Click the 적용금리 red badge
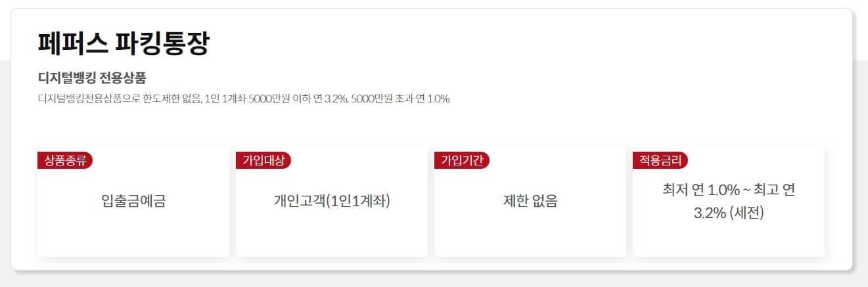Image resolution: width=868 pixels, height=287 pixels. (660, 160)
